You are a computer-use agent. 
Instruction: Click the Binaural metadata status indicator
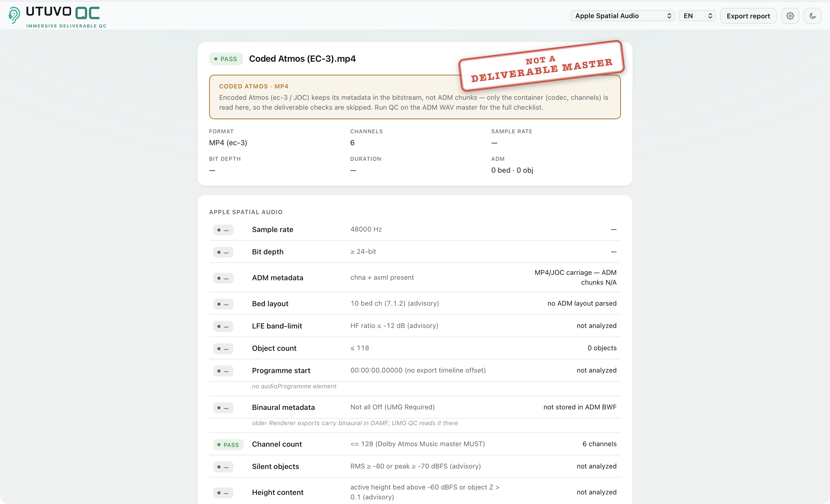(223, 408)
